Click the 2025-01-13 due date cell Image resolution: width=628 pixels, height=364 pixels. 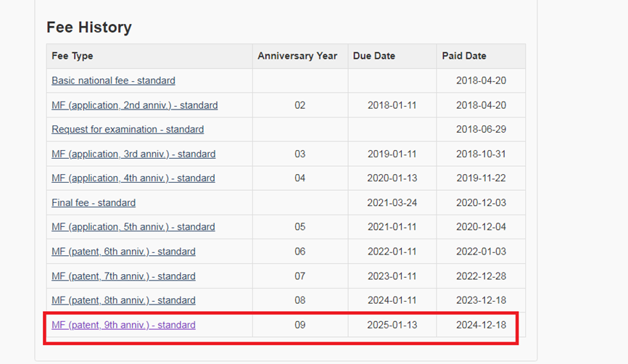click(x=392, y=325)
